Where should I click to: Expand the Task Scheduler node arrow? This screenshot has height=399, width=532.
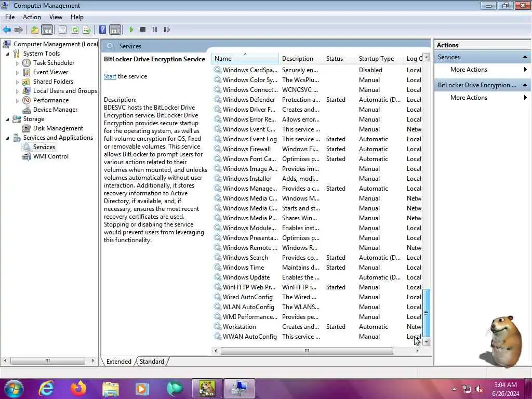[17, 63]
